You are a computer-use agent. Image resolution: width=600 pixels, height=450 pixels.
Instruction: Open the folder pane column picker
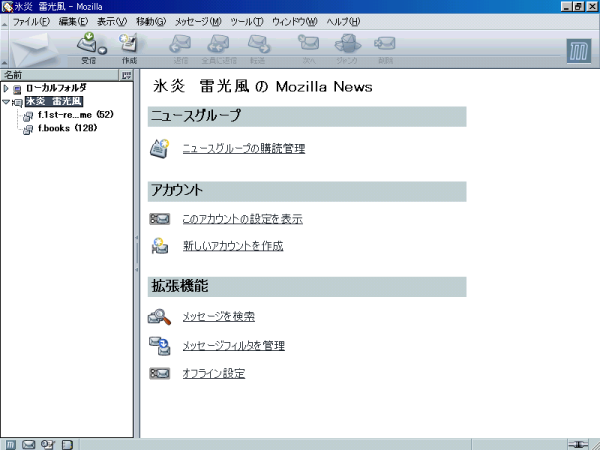(126, 75)
